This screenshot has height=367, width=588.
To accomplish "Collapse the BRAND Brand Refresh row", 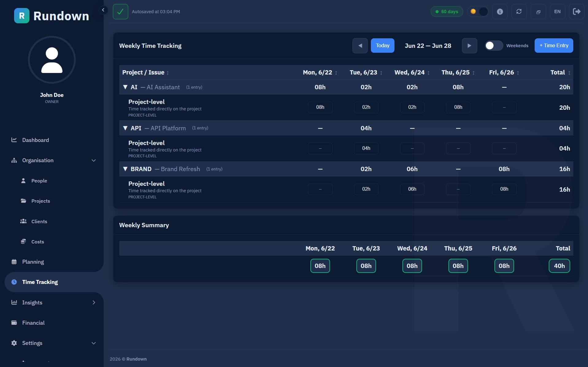I will click(x=125, y=169).
